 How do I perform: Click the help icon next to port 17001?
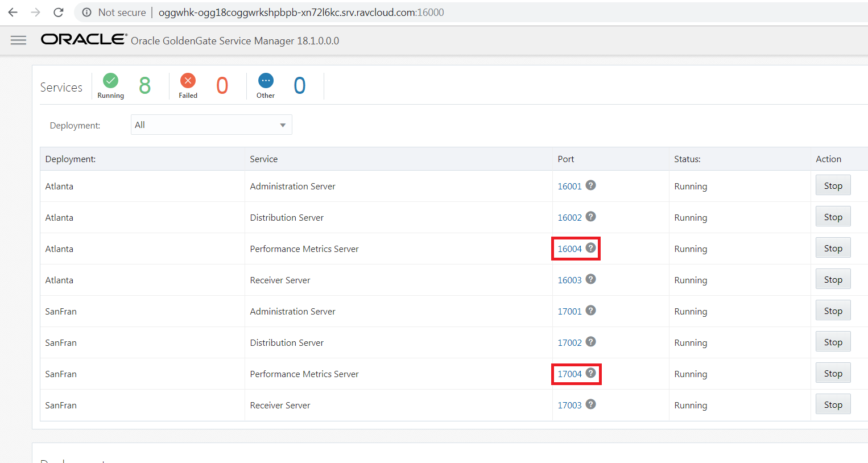click(591, 311)
